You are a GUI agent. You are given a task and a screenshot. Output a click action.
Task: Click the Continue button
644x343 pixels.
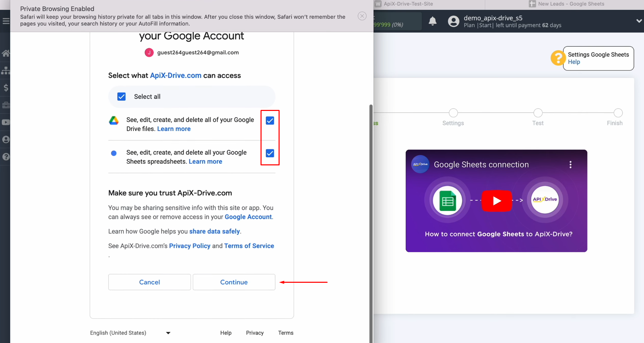[x=234, y=282]
